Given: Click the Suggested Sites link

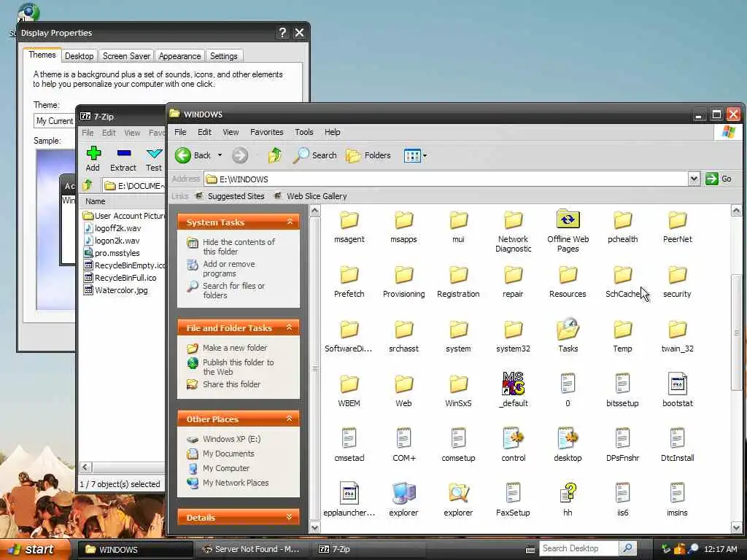Looking at the screenshot, I should (230, 196).
